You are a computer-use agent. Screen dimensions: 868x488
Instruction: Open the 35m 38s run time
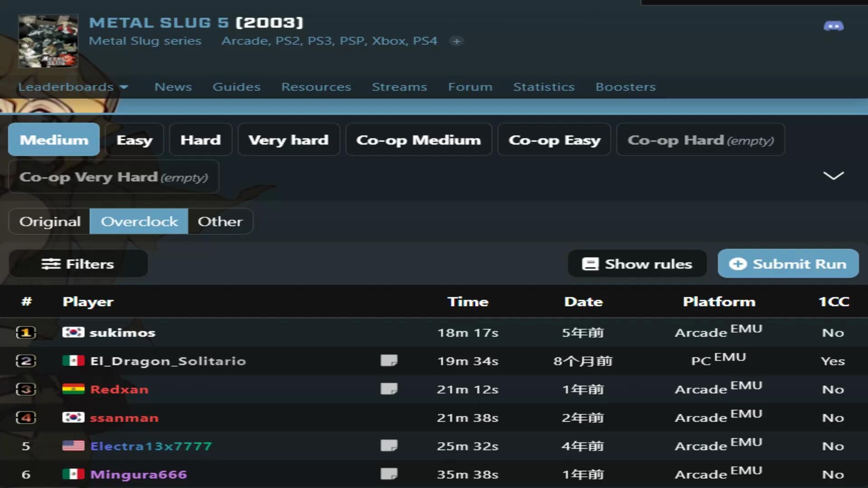tap(467, 474)
